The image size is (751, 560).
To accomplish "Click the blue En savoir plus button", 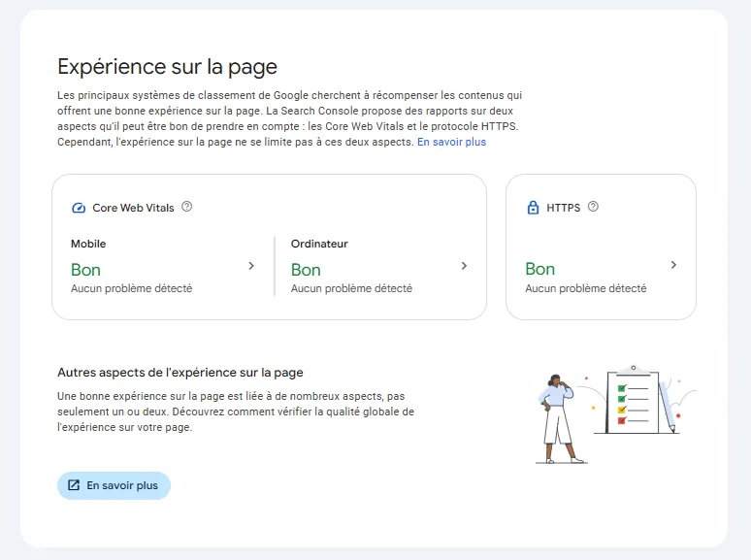I will [x=114, y=485].
